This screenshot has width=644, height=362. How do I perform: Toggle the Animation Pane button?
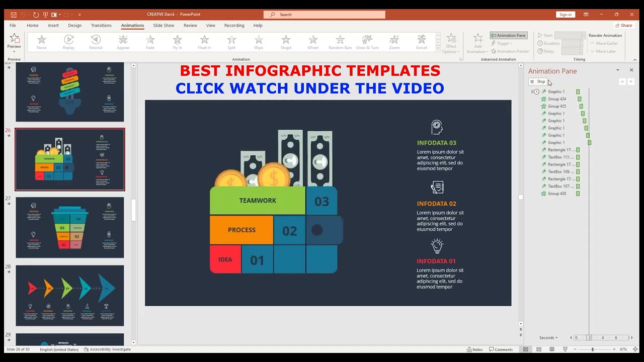coord(508,35)
